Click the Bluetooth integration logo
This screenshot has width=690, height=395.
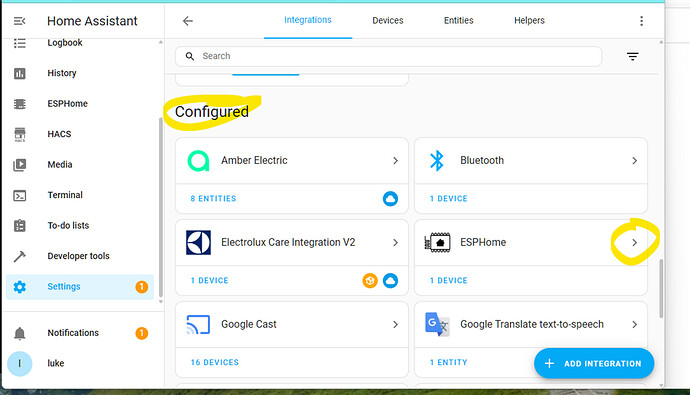pos(437,161)
